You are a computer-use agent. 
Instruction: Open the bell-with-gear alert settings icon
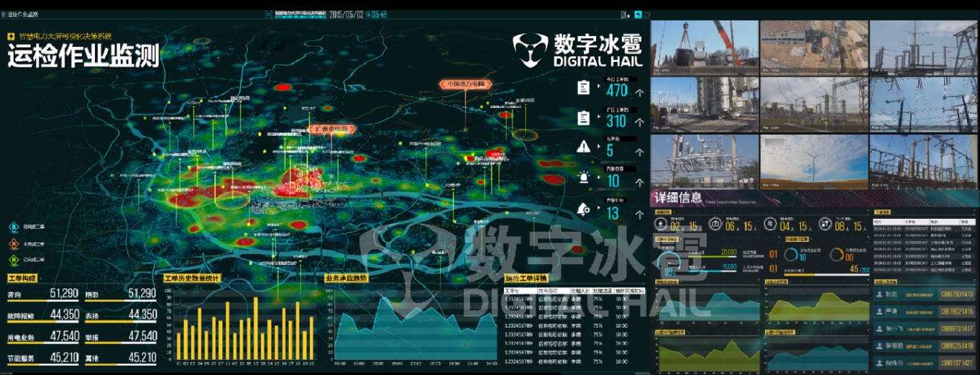(x=583, y=209)
